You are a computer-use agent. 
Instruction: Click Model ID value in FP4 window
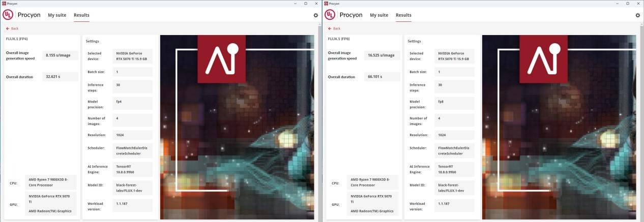[133, 187]
